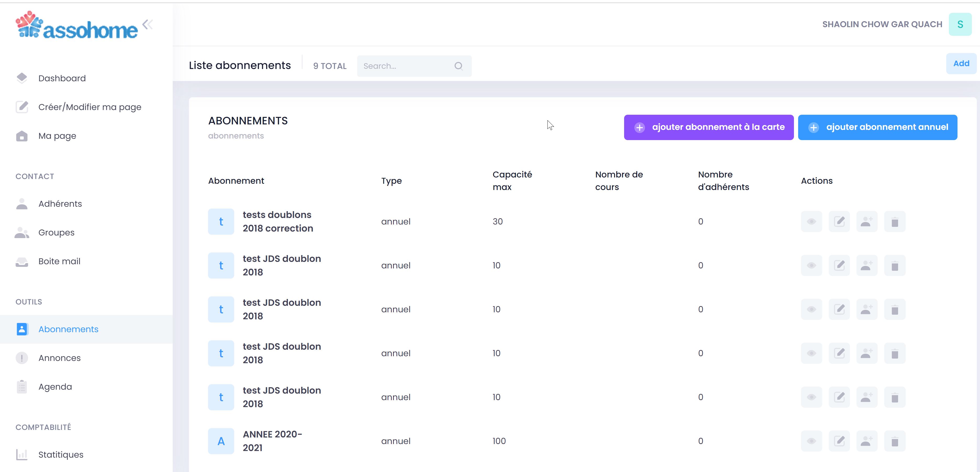This screenshot has width=980, height=472.
Task: Open Créer/Modifier ma page
Action: (x=89, y=107)
